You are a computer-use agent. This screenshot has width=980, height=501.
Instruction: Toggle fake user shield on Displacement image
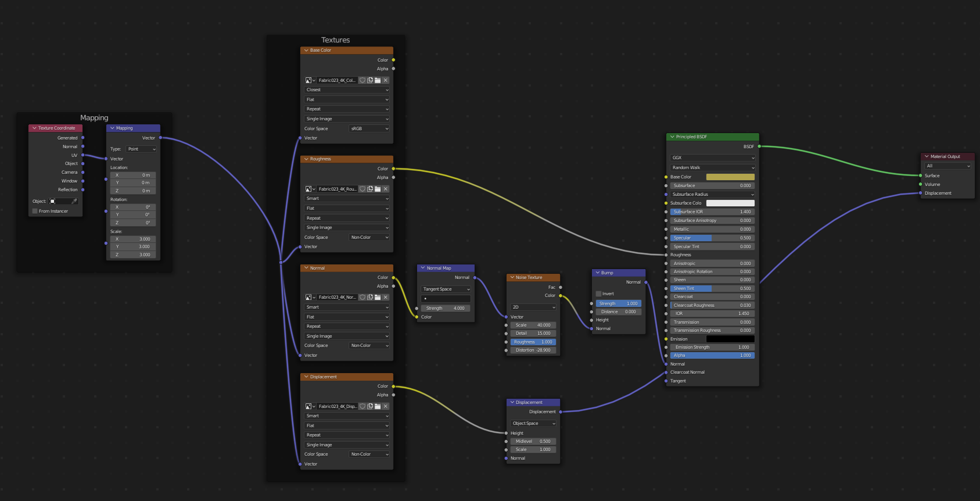[x=362, y=406]
